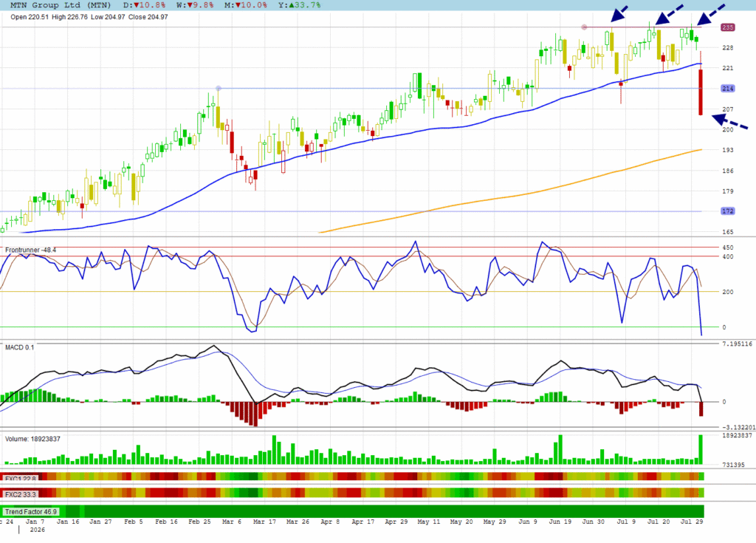The height and width of the screenshot is (543, 756).
Task: Click the anchor dot of the 235 resistance line
Action: pyautogui.click(x=585, y=27)
